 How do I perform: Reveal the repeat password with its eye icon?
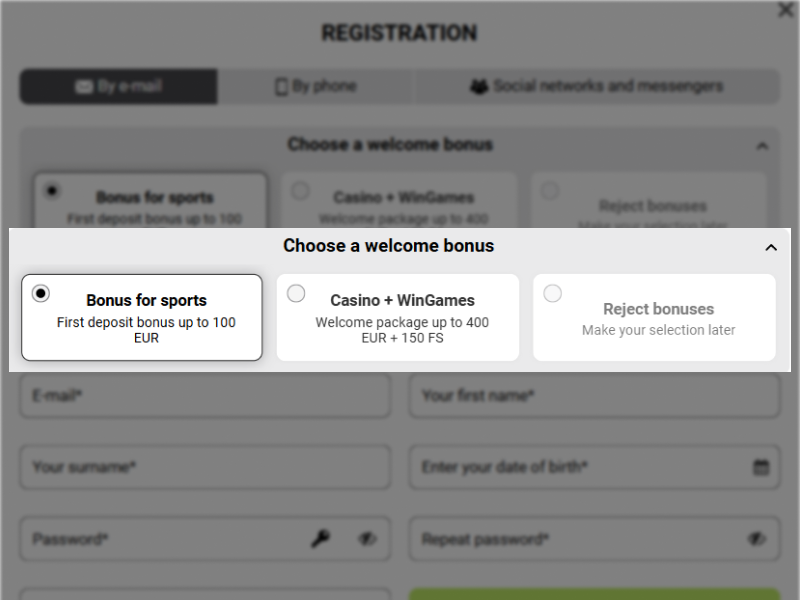pos(757,538)
